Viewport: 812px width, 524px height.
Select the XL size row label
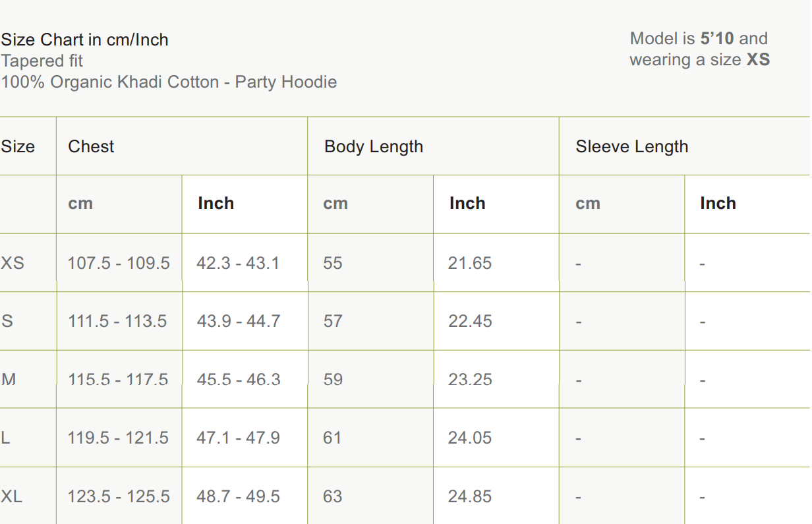tap(12, 496)
